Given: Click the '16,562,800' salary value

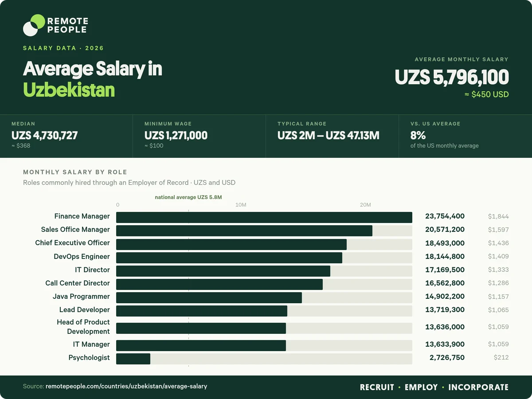Looking at the screenshot, I should (445, 283).
